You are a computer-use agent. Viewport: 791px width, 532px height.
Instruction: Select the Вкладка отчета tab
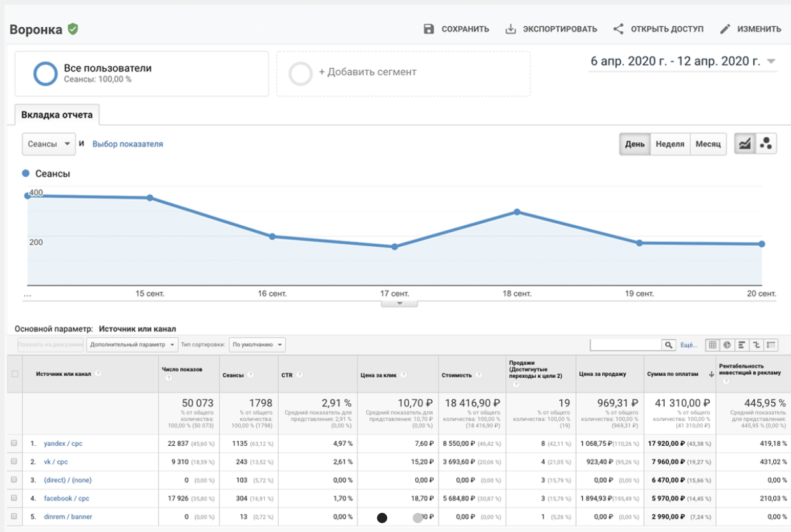57,115
